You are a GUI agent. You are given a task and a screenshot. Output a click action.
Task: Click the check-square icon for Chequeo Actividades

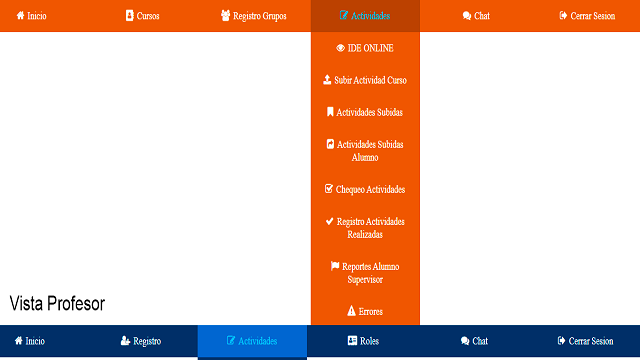[x=329, y=189]
